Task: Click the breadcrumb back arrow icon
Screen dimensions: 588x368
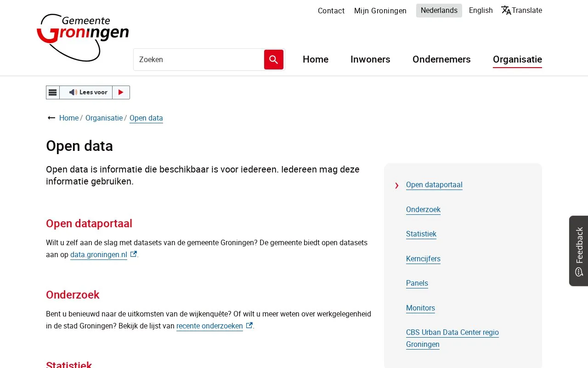Action: (x=51, y=118)
